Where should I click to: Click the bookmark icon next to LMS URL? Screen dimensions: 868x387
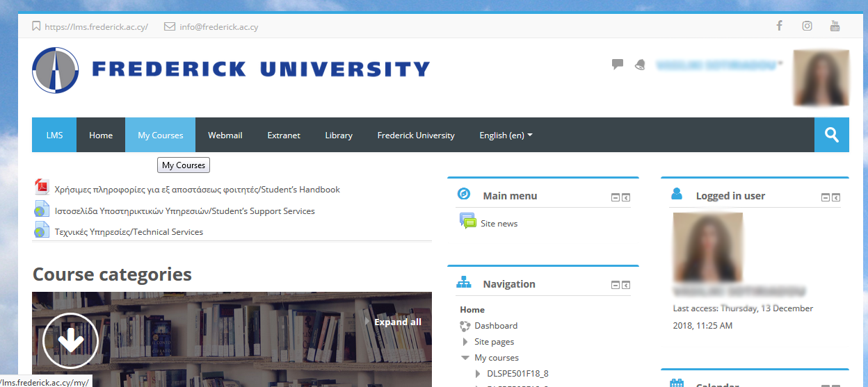coord(36,26)
